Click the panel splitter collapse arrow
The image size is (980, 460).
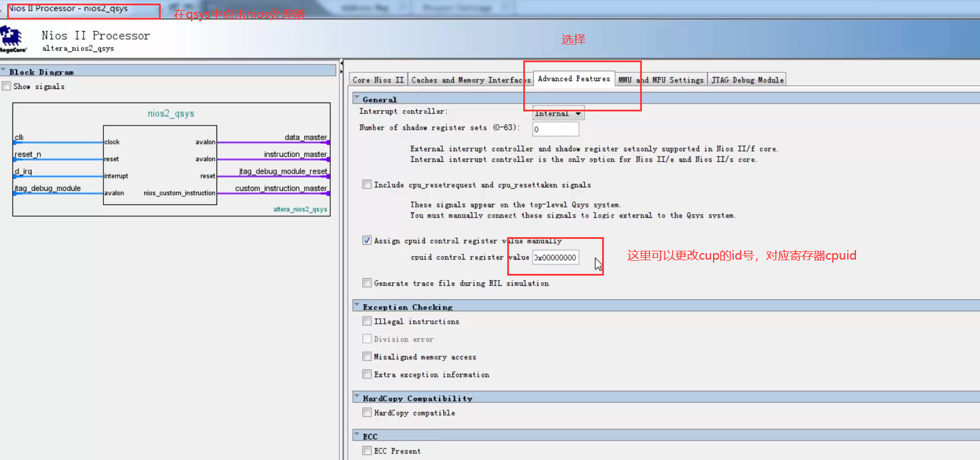342,62
